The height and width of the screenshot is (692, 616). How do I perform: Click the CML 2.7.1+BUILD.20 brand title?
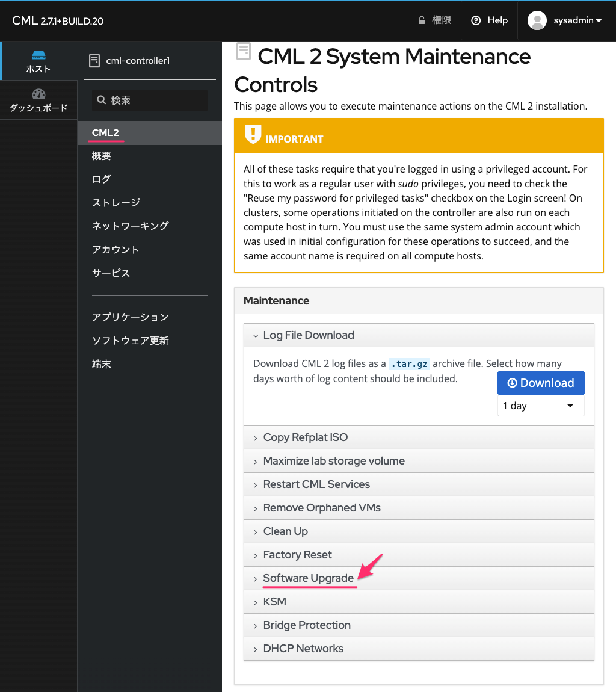(x=58, y=20)
